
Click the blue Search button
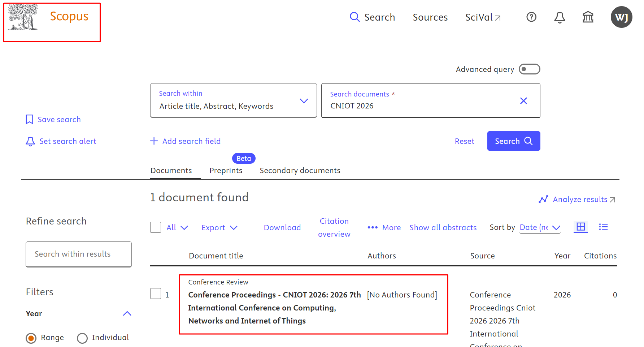514,141
